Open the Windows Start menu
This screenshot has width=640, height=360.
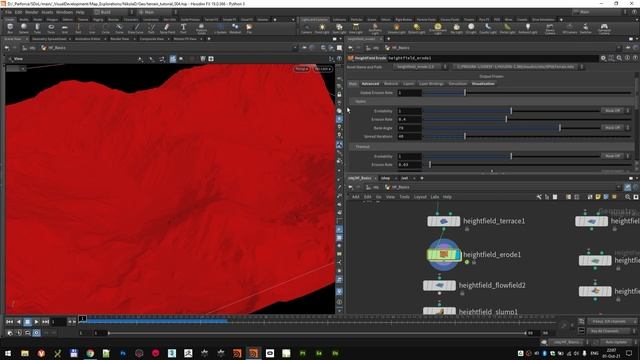pos(8,353)
